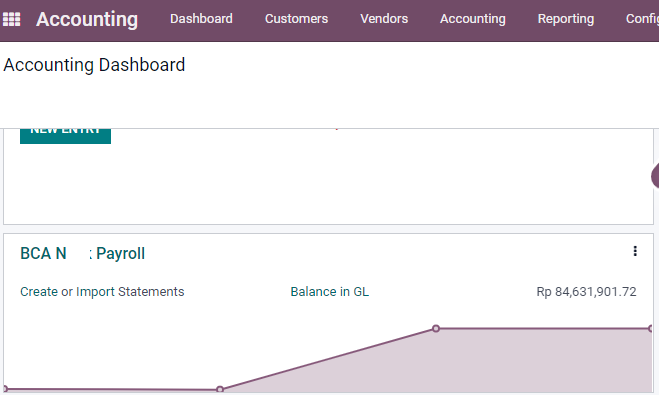The height and width of the screenshot is (395, 659).
Task: Click Create or Import Statements link
Action: [x=102, y=292]
